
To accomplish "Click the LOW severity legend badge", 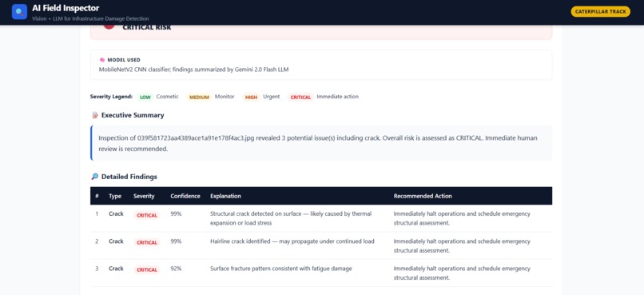I will (145, 98).
